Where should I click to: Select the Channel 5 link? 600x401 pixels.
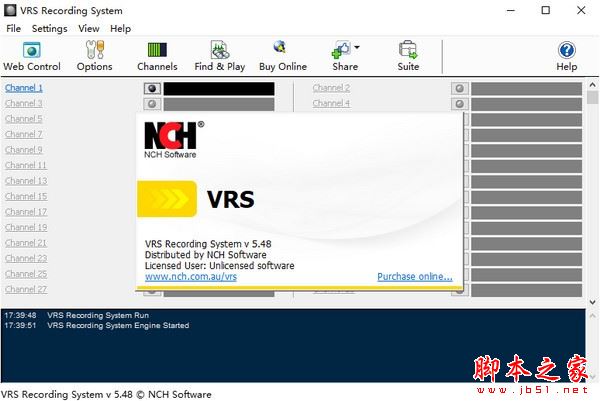click(x=24, y=119)
